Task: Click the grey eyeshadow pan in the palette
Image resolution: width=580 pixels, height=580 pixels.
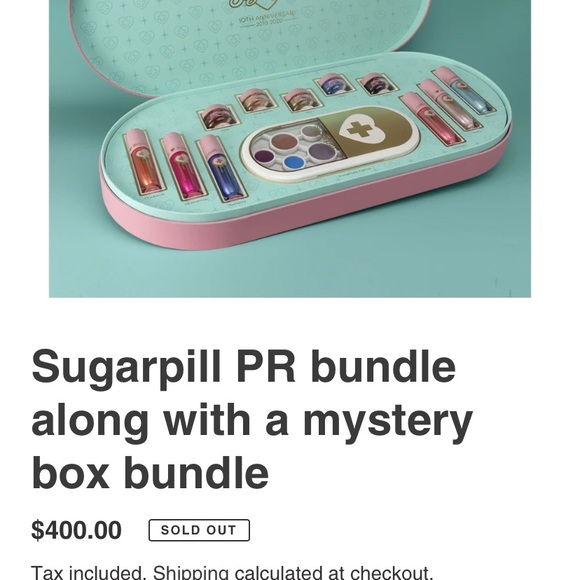Action: click(310, 130)
